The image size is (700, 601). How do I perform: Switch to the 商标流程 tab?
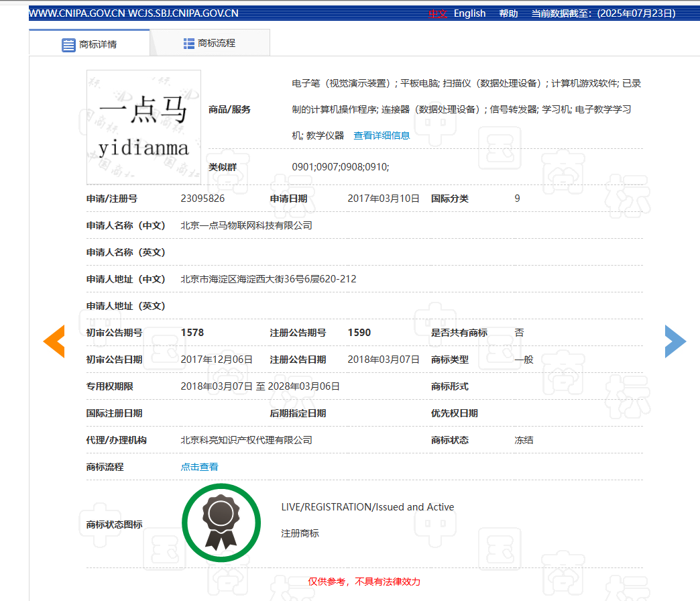pyautogui.click(x=209, y=43)
